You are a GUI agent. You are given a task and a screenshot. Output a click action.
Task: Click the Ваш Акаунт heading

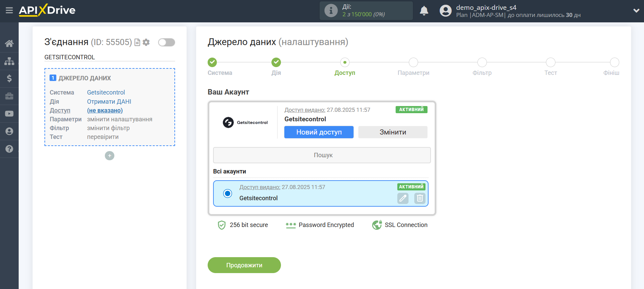point(228,92)
